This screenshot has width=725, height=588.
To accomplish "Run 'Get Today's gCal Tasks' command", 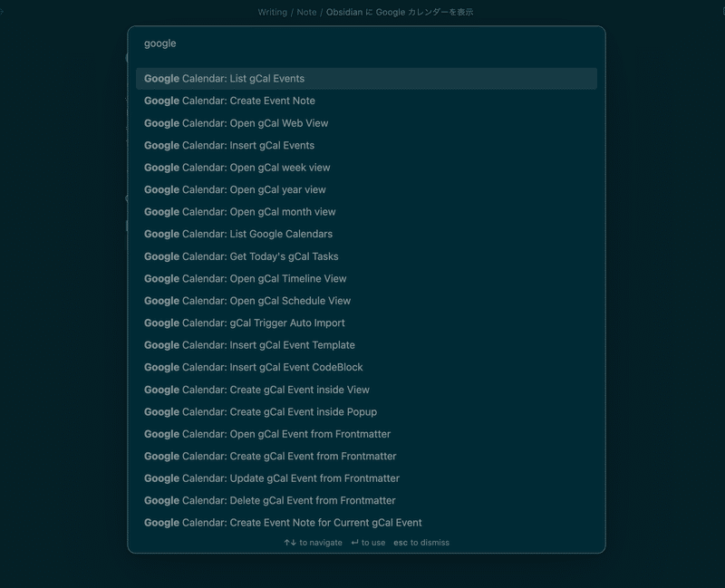I will [366, 256].
